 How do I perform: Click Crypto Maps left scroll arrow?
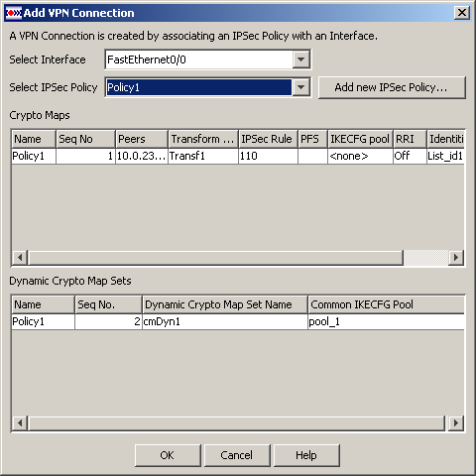pos(20,258)
